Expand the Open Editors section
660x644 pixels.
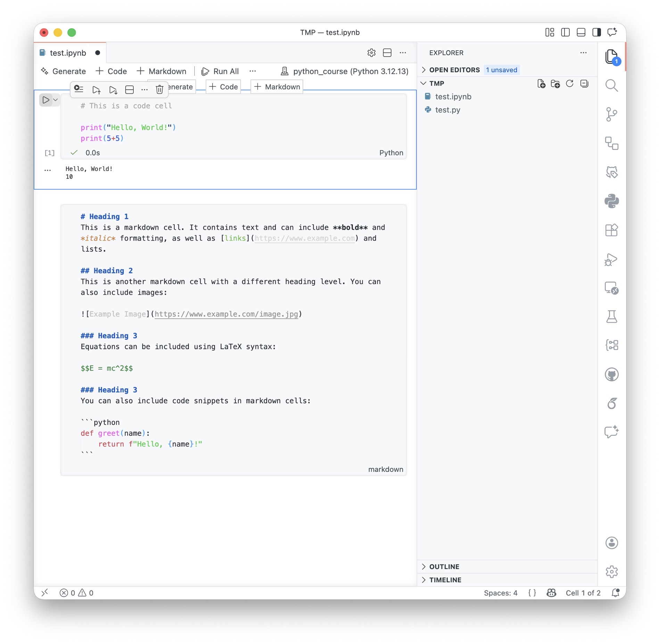click(x=454, y=70)
